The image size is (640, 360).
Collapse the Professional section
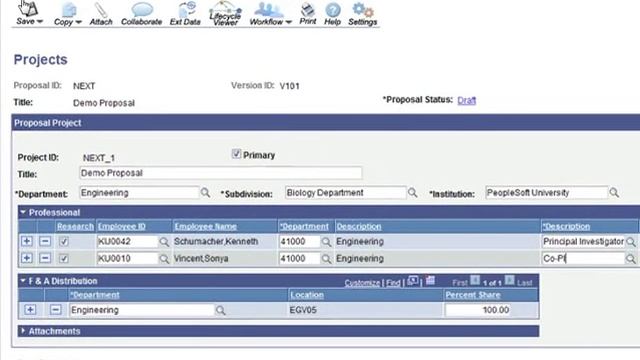pyautogui.click(x=23, y=212)
